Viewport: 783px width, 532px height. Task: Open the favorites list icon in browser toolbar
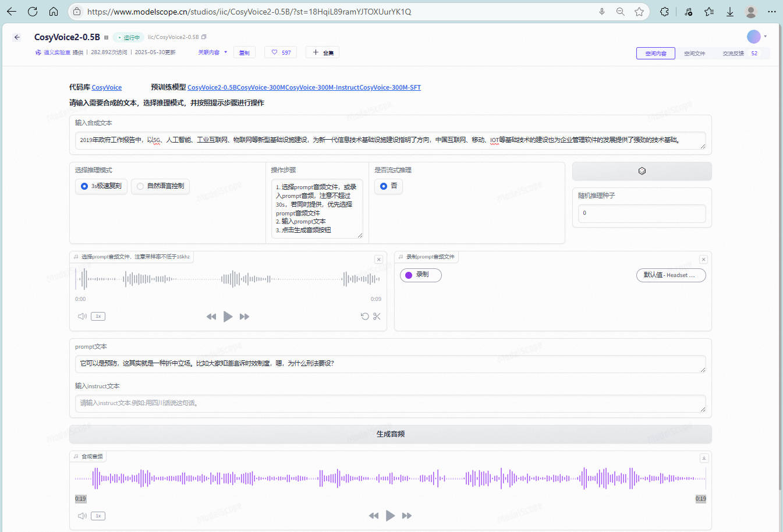pyautogui.click(x=709, y=12)
